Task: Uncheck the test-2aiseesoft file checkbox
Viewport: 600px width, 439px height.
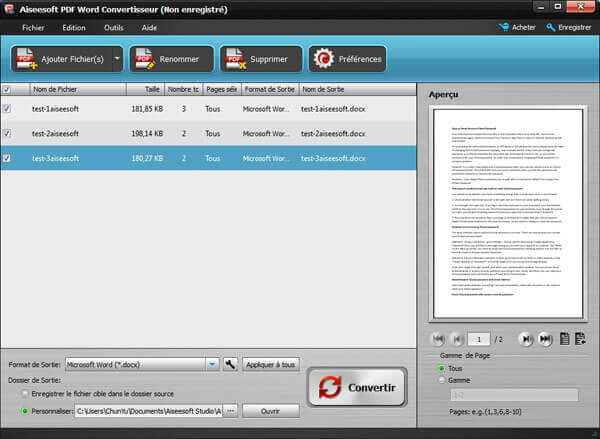Action: pyautogui.click(x=7, y=133)
